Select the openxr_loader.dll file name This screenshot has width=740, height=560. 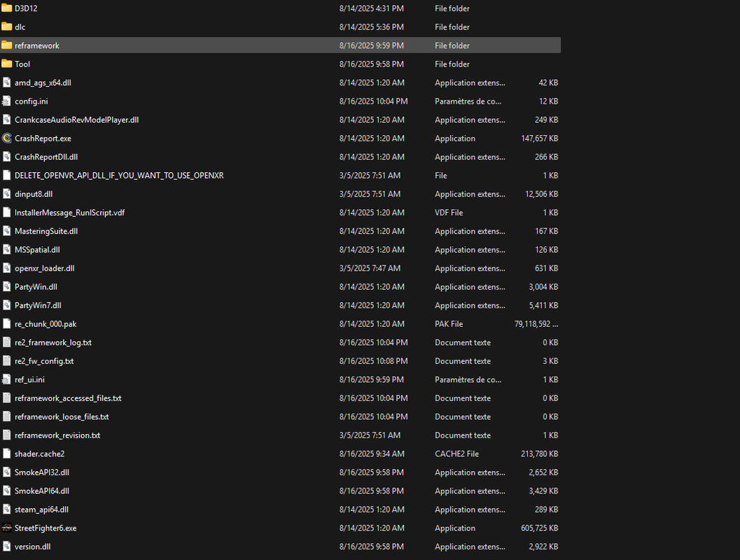point(44,268)
